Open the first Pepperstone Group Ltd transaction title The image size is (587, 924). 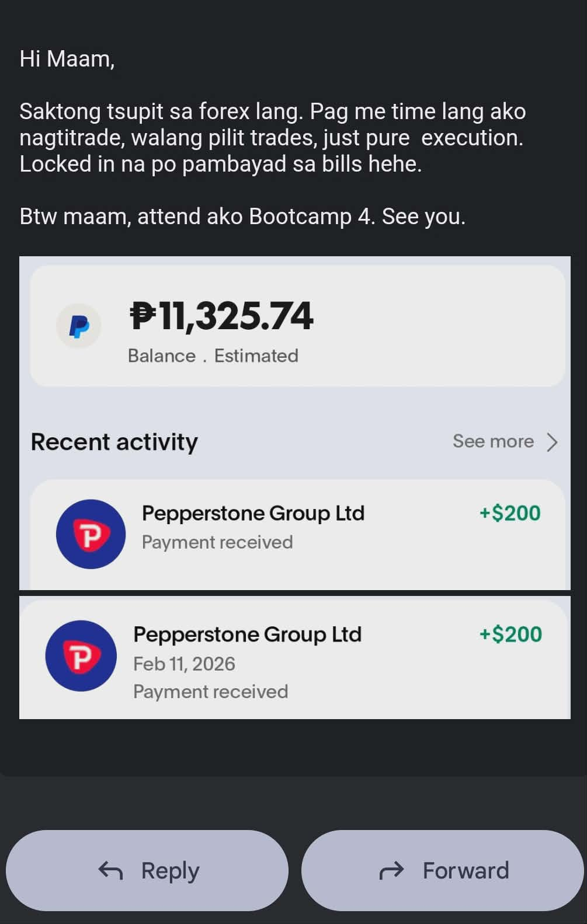pyautogui.click(x=253, y=513)
